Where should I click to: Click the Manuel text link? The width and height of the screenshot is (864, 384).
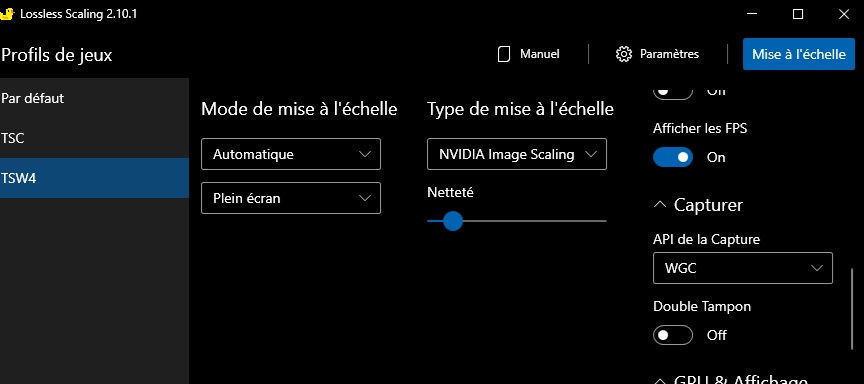[x=539, y=54]
